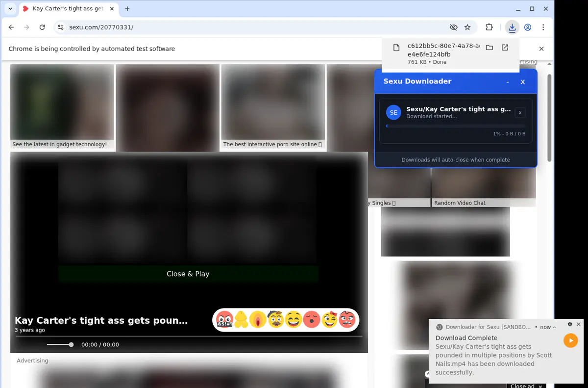Close the Sexu Downloader panel
Viewport: 588px width, 388px height.
[523, 82]
